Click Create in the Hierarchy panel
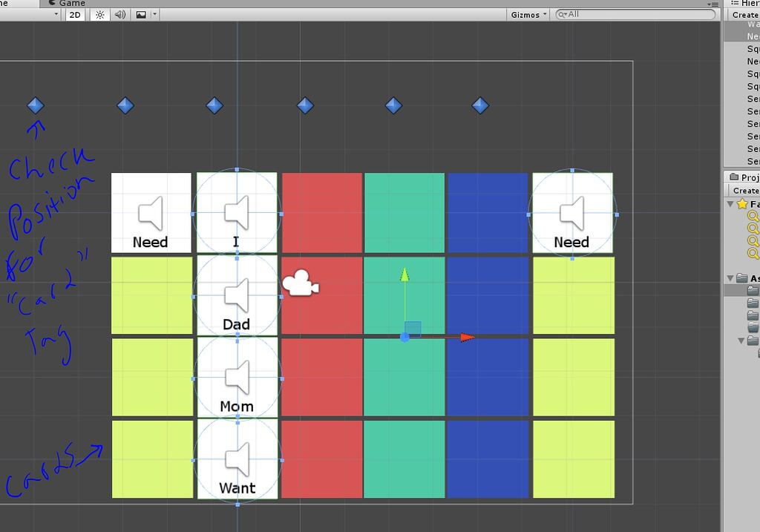Screen dimensions: 760x532 744,14
